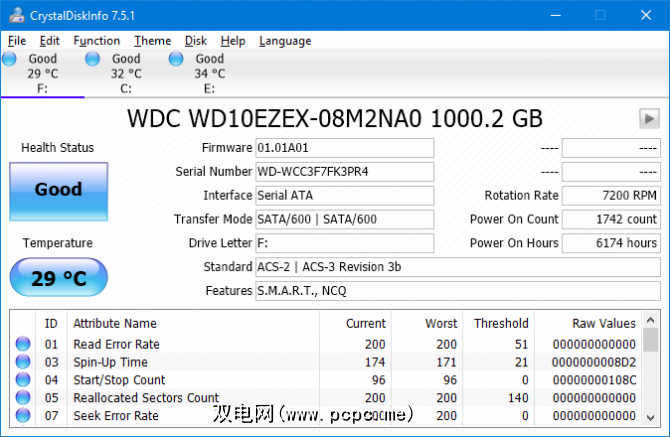
Task: Click the empty top-right info field
Action: 611,148
